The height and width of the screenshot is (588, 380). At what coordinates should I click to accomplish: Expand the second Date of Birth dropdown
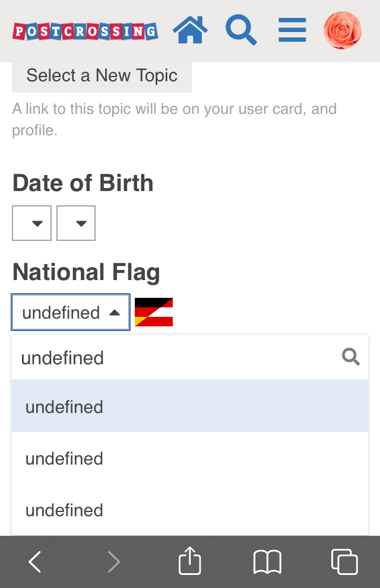(76, 223)
